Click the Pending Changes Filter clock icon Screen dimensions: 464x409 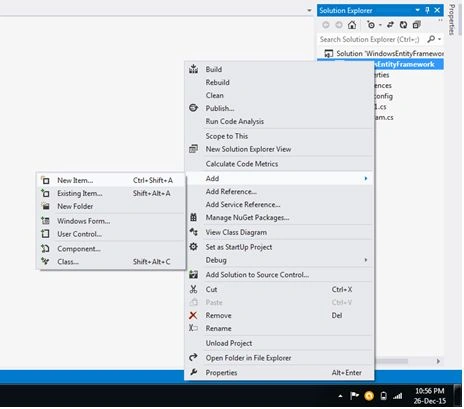371,25
